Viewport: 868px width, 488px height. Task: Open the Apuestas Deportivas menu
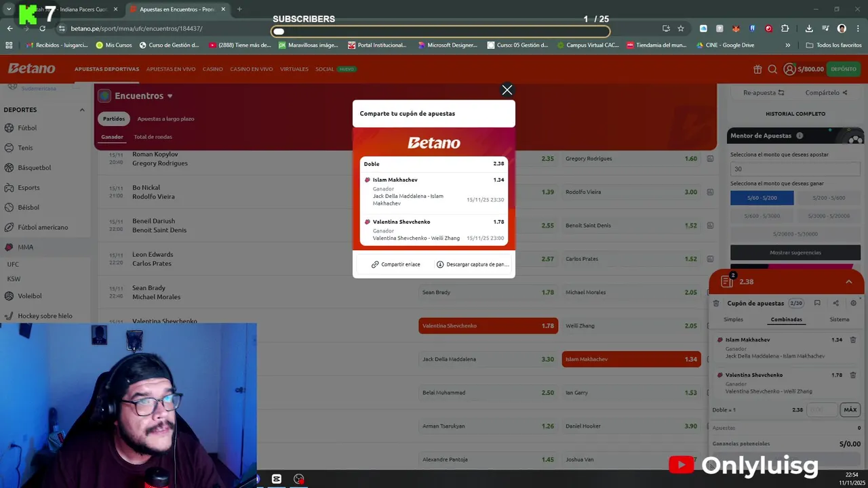pos(106,69)
